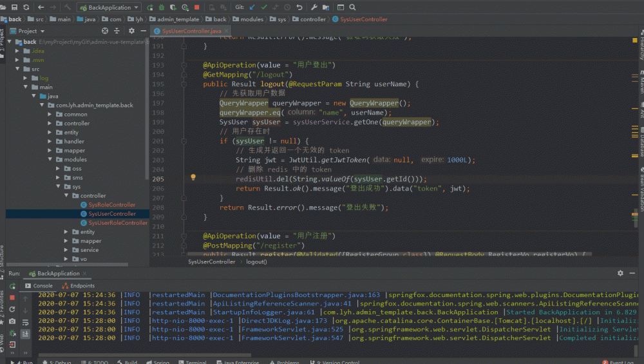The height and width of the screenshot is (364, 644).
Task: Toggle soft-wrap in the console
Action: point(26,321)
